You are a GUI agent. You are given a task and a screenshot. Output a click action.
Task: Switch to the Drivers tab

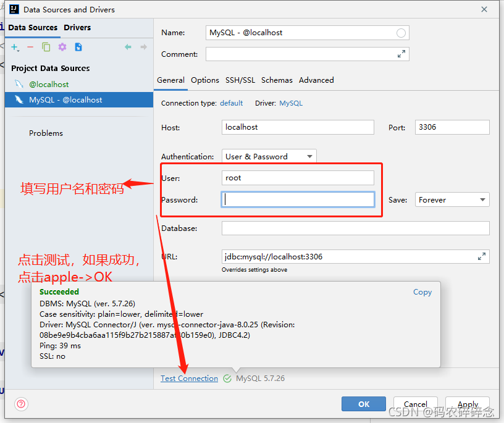tap(77, 28)
